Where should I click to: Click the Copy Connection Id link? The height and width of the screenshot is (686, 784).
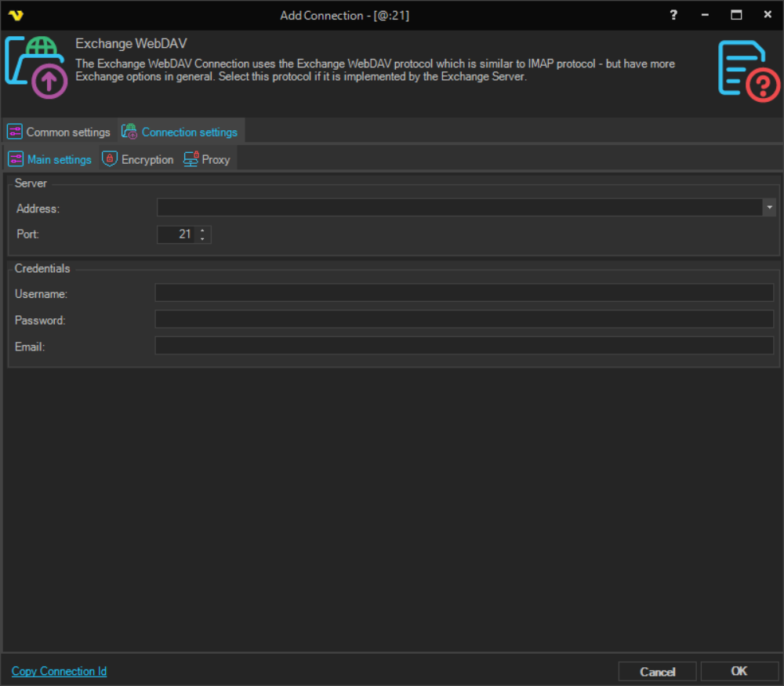[59, 671]
